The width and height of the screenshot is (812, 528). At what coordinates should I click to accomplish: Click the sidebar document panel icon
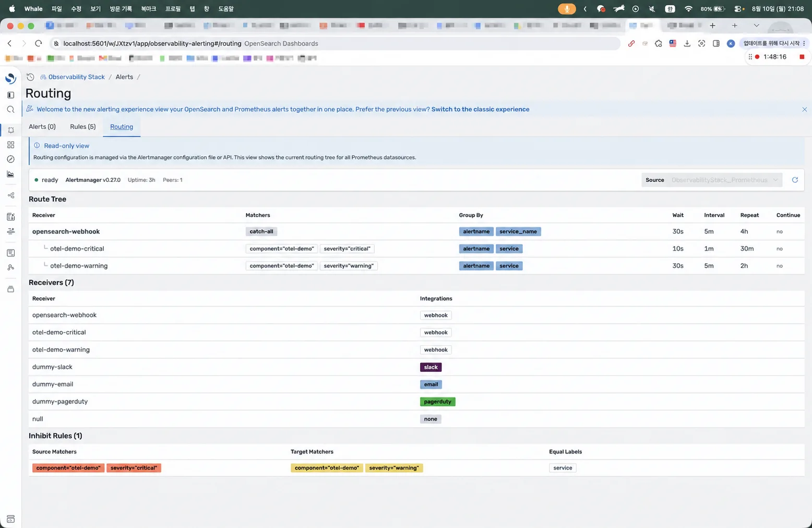[x=10, y=253]
